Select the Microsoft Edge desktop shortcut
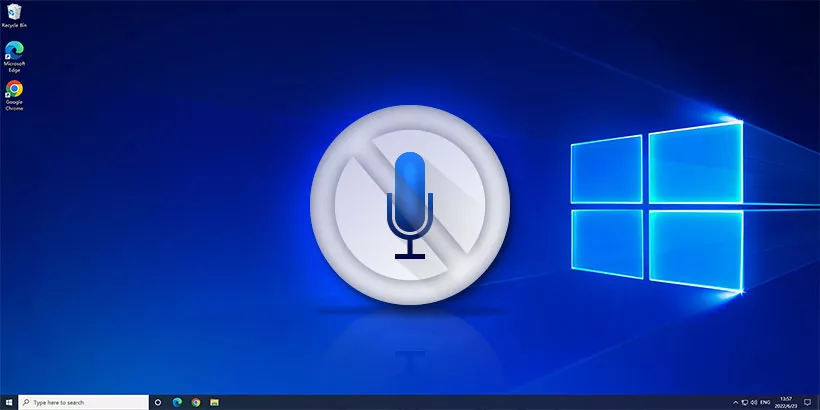Screen dimensions: 820x410 tap(14, 56)
